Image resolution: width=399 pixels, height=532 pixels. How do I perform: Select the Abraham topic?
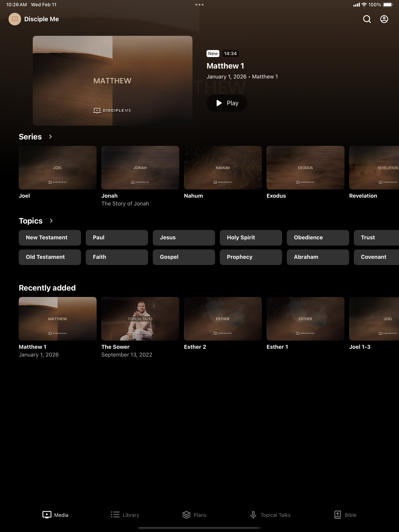(318, 257)
